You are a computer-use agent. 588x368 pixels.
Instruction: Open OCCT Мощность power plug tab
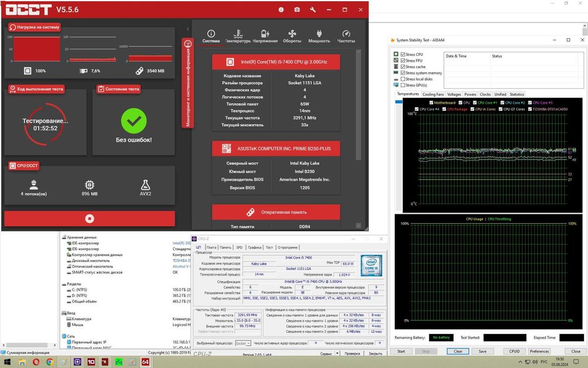pyautogui.click(x=319, y=37)
